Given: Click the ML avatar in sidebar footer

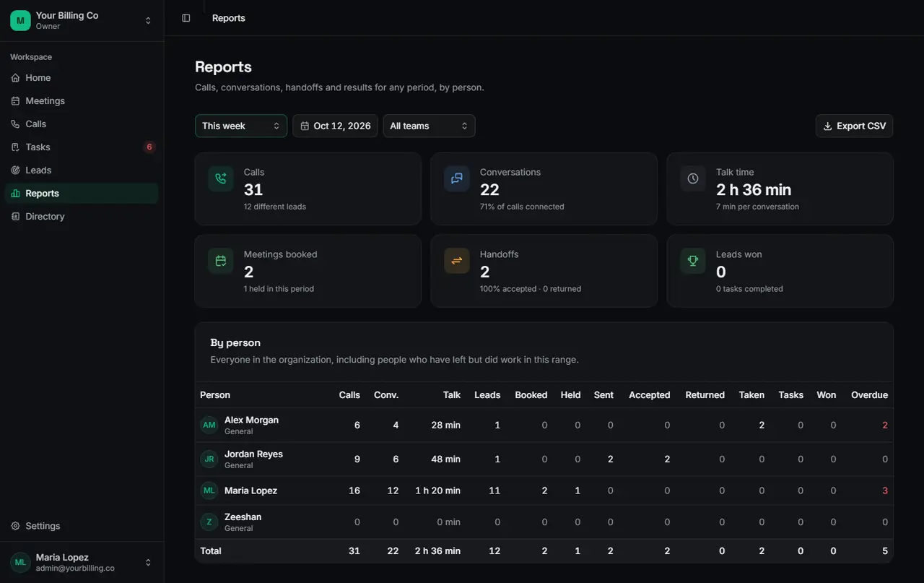Looking at the screenshot, I should coord(20,562).
